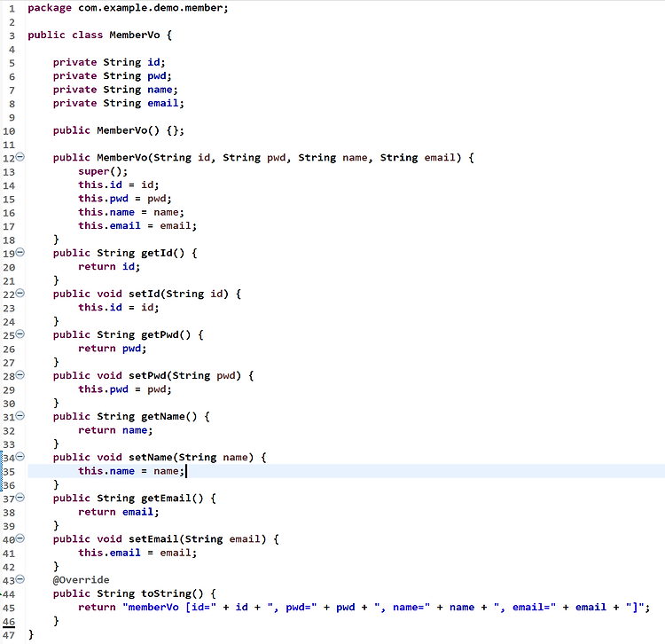Click 'return pwd;' on line 26
Viewport: 665px width, 644px height.
tap(113, 349)
